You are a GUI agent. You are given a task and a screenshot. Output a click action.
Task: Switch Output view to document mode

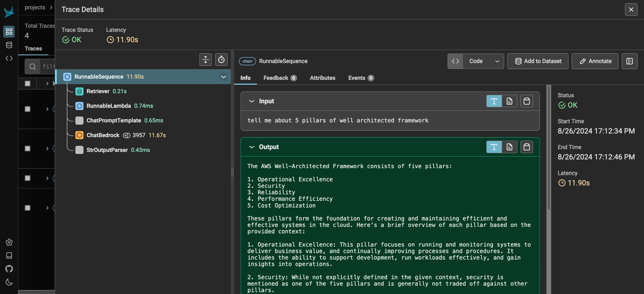[509, 147]
